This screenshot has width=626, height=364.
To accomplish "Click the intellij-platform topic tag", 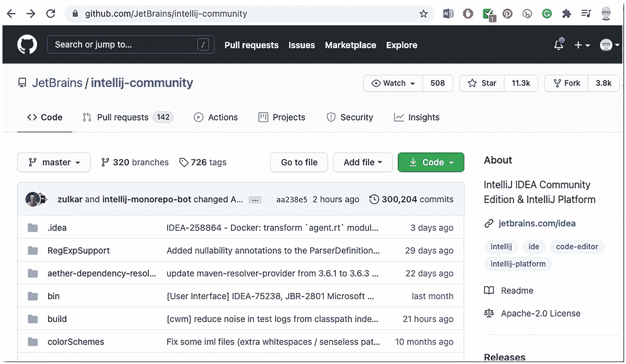I will (518, 264).
